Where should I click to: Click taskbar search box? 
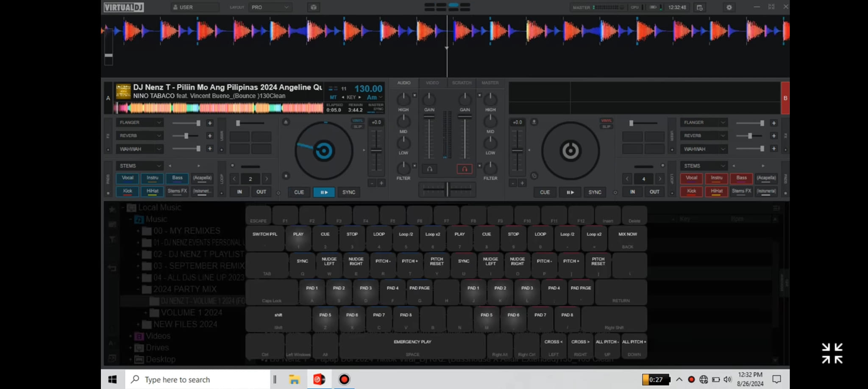pos(198,379)
